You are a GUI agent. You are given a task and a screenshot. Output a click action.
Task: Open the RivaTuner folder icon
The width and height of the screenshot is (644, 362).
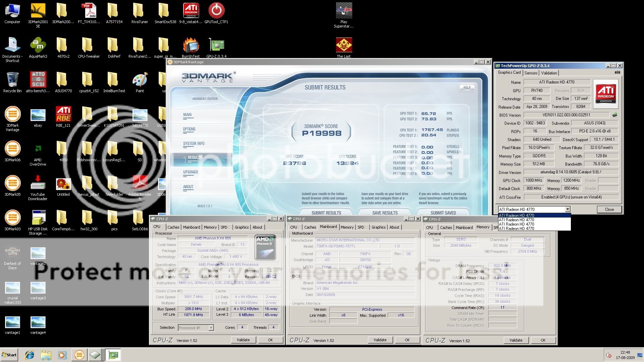pyautogui.click(x=140, y=13)
